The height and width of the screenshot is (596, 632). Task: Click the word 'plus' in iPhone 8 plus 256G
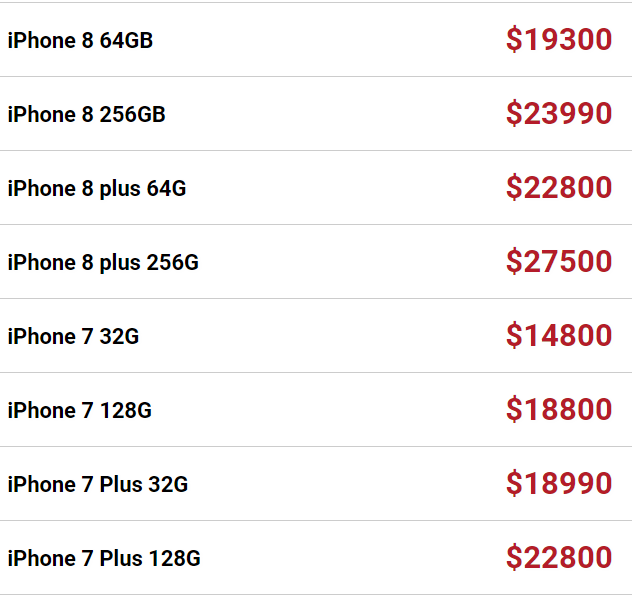point(120,264)
